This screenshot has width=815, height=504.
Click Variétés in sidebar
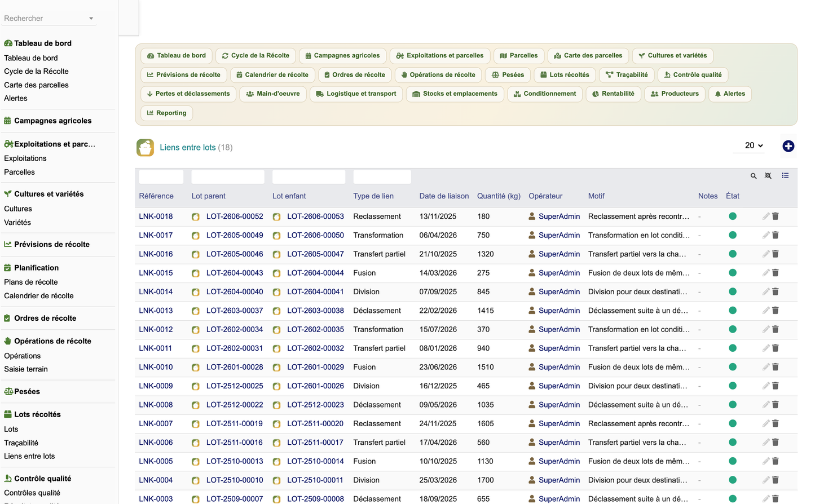[x=17, y=223]
